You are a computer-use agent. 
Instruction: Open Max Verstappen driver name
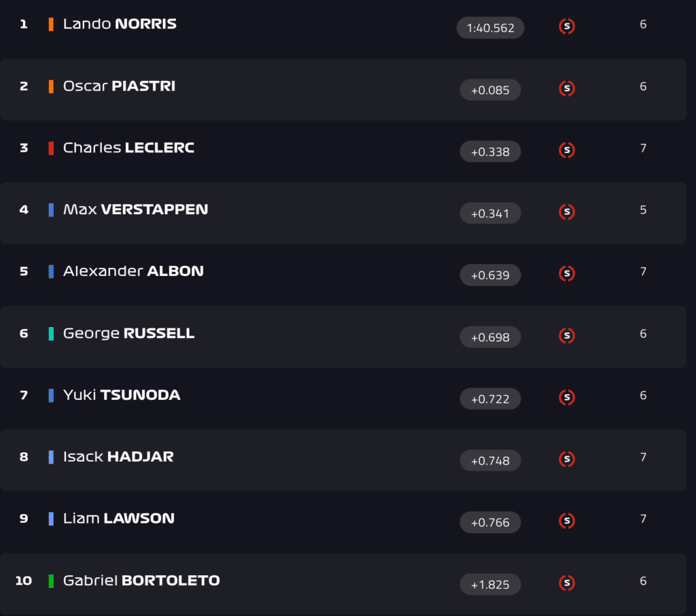pos(135,209)
